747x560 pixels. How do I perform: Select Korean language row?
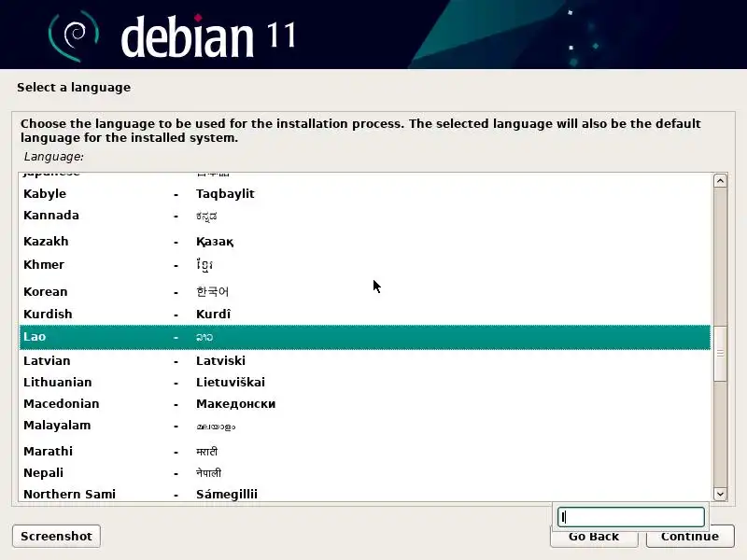coord(365,291)
